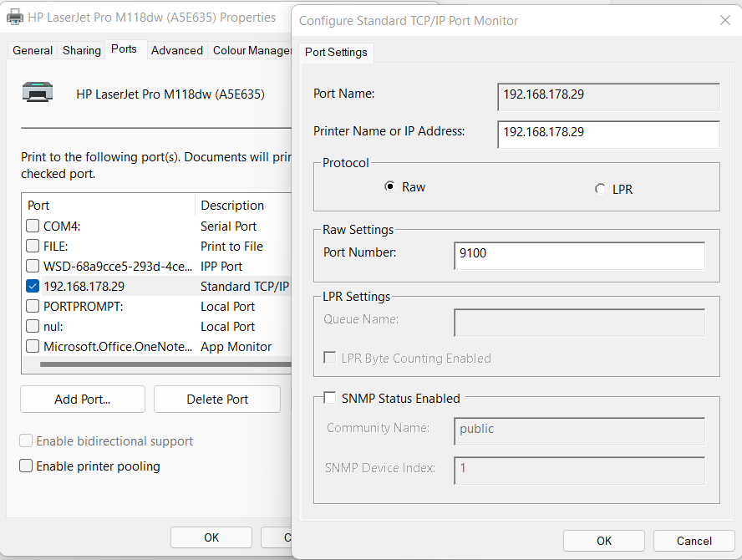The width and height of the screenshot is (742, 560).
Task: Enable LPR Byte Counting
Action: (330, 357)
